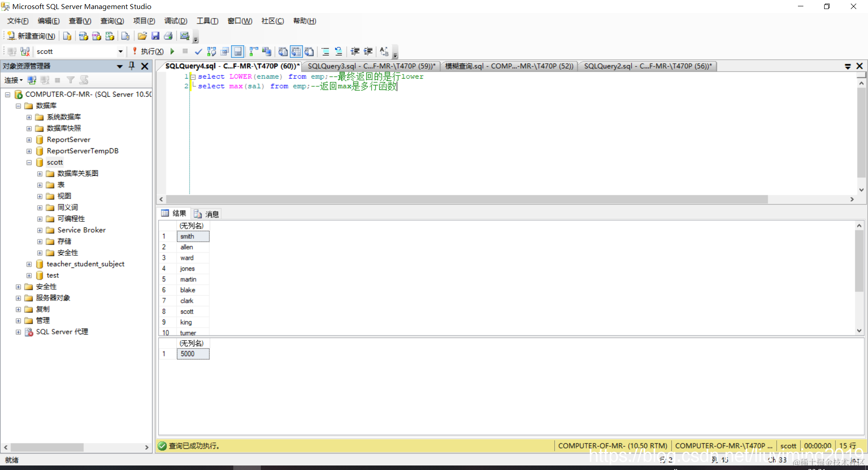
Task: Click the 'king' result cell
Action: point(193,322)
